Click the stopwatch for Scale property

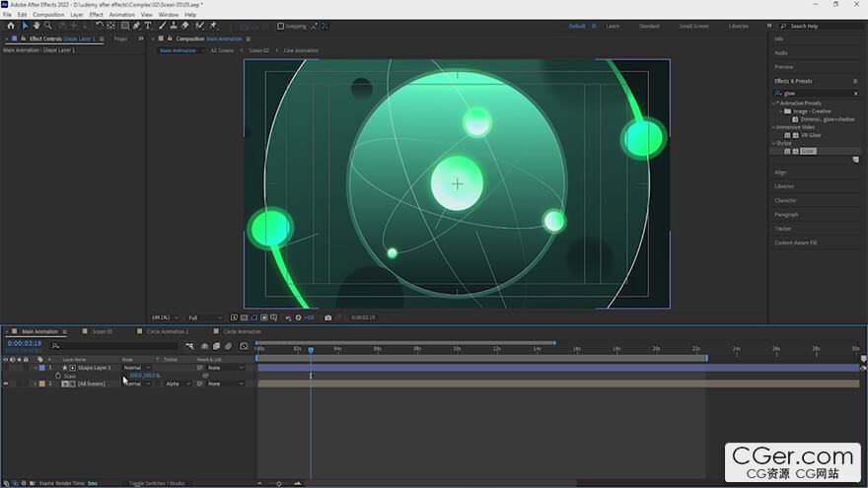[x=58, y=376]
